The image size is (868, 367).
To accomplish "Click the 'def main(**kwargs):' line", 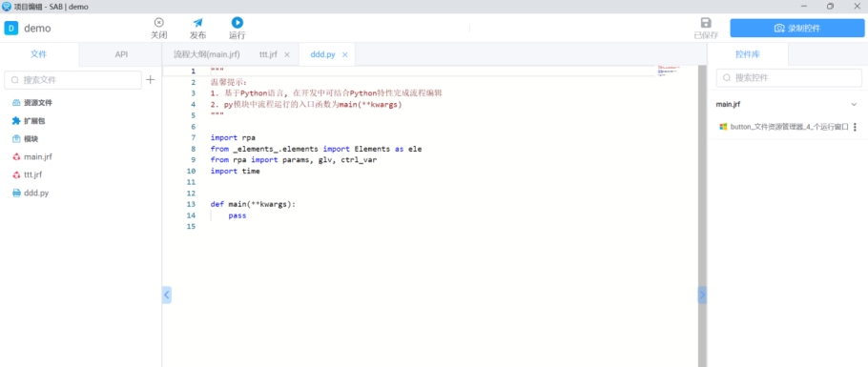I will pyautogui.click(x=253, y=204).
